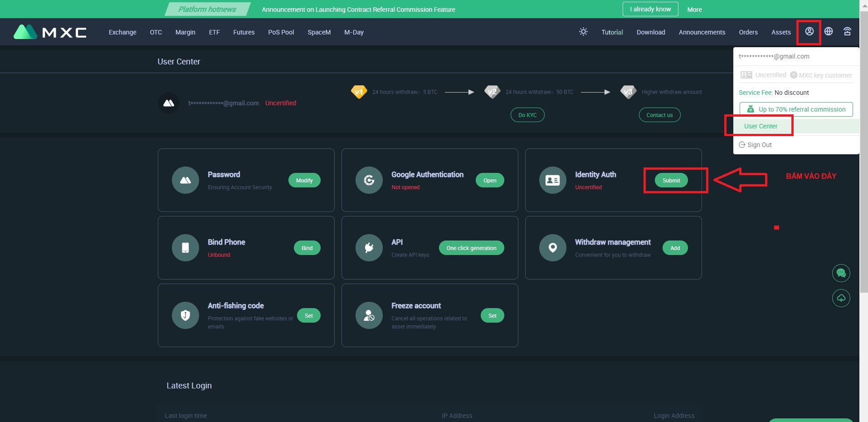This screenshot has width=868, height=422.
Task: Click the Platform hotnews tag
Action: coord(207,9)
